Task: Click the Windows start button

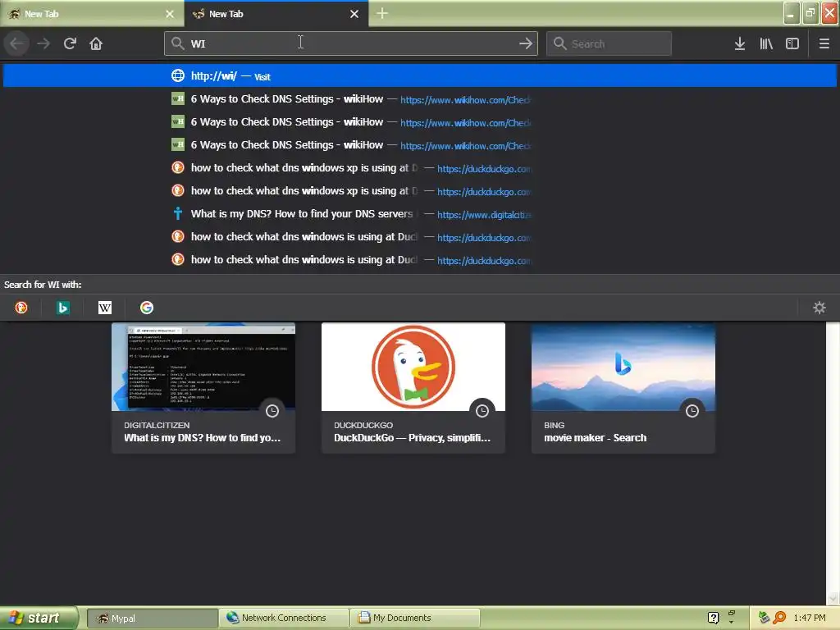Action: tap(39, 618)
